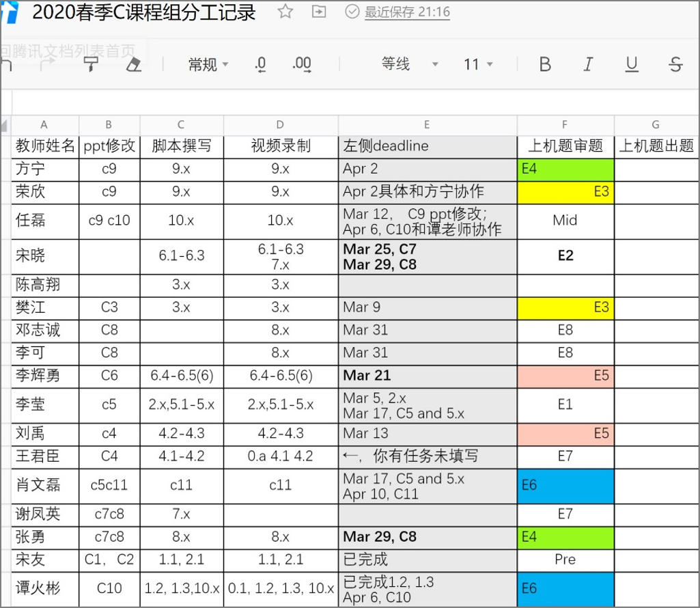Open the 常规 number format dropdown
Viewport: 700px width, 608px height.
pos(208,64)
